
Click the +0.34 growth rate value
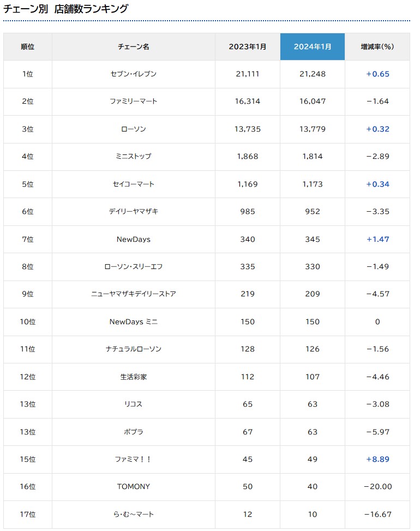pos(377,184)
